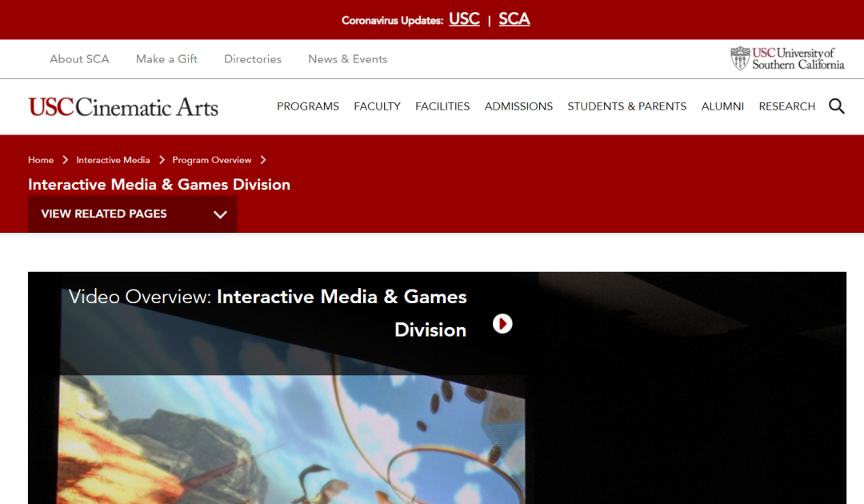Open the Admissions menu
This screenshot has height=504, width=864.
pos(518,106)
